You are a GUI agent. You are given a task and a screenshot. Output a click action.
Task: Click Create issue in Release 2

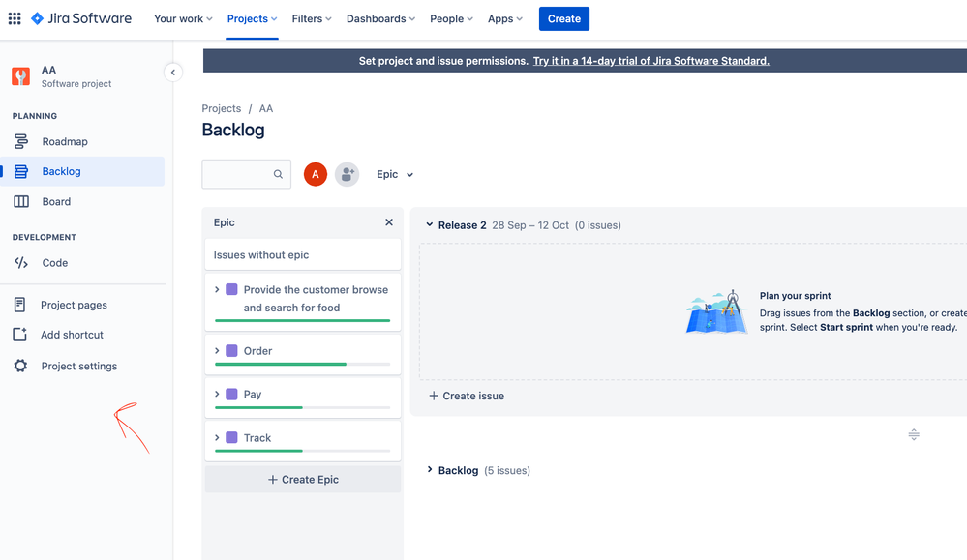point(467,396)
